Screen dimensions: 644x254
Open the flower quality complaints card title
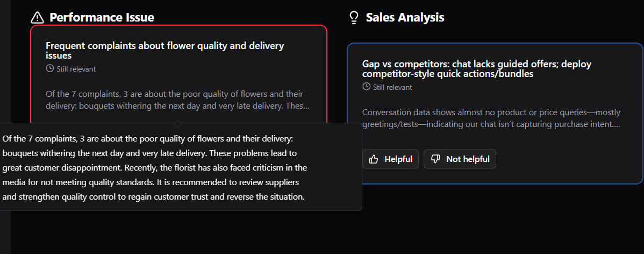point(164,51)
